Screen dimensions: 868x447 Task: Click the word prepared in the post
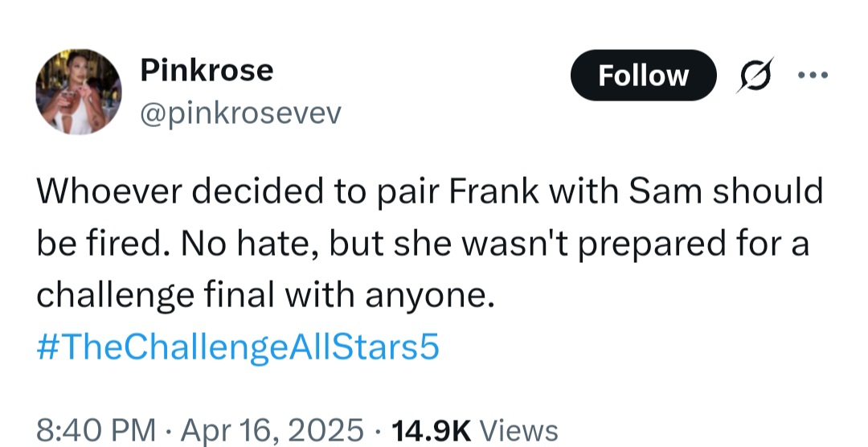(x=652, y=244)
